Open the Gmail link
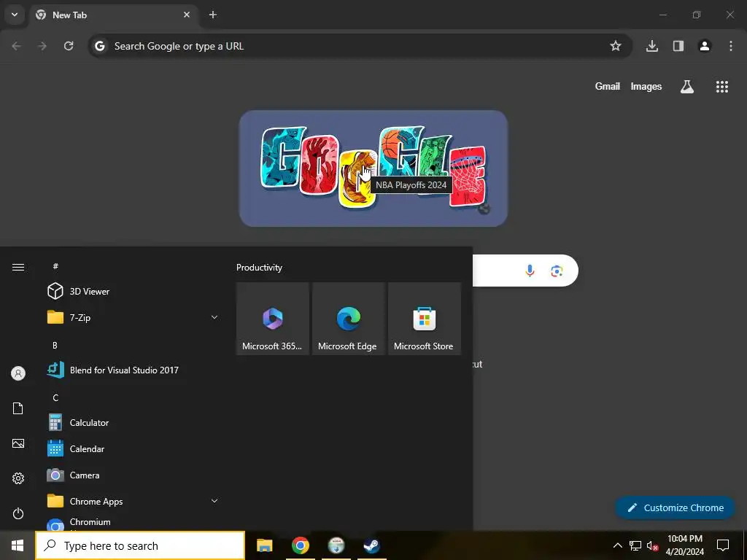The image size is (747, 560). 608,86
